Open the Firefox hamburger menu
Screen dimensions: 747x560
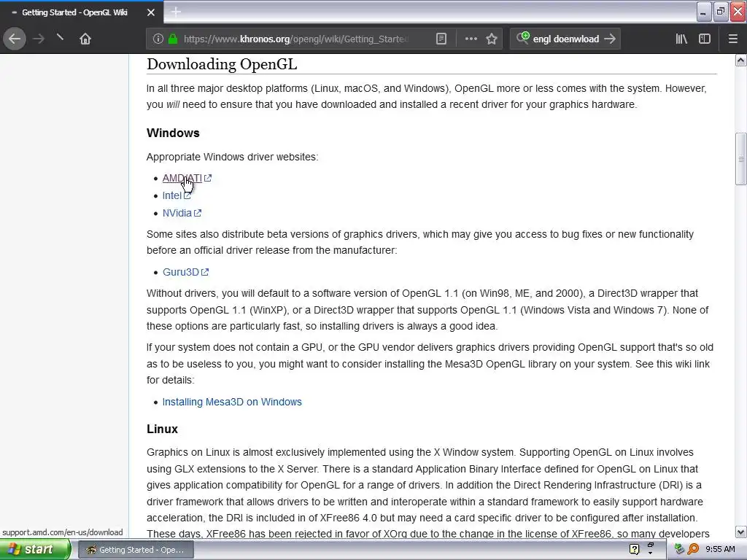(x=733, y=39)
